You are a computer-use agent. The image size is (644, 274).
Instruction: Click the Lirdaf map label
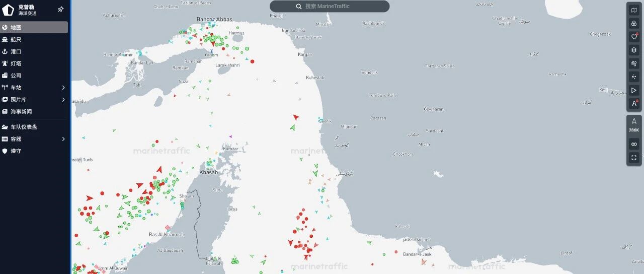click(567, 253)
